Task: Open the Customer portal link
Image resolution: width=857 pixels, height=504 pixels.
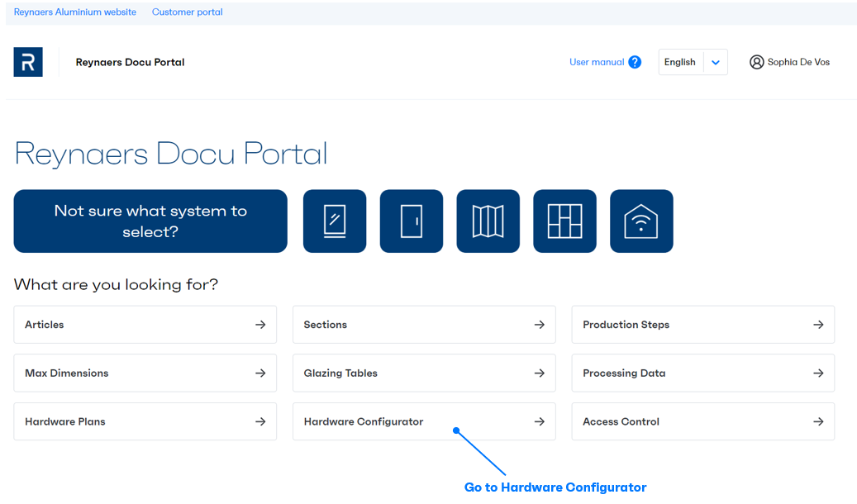Action: [187, 12]
